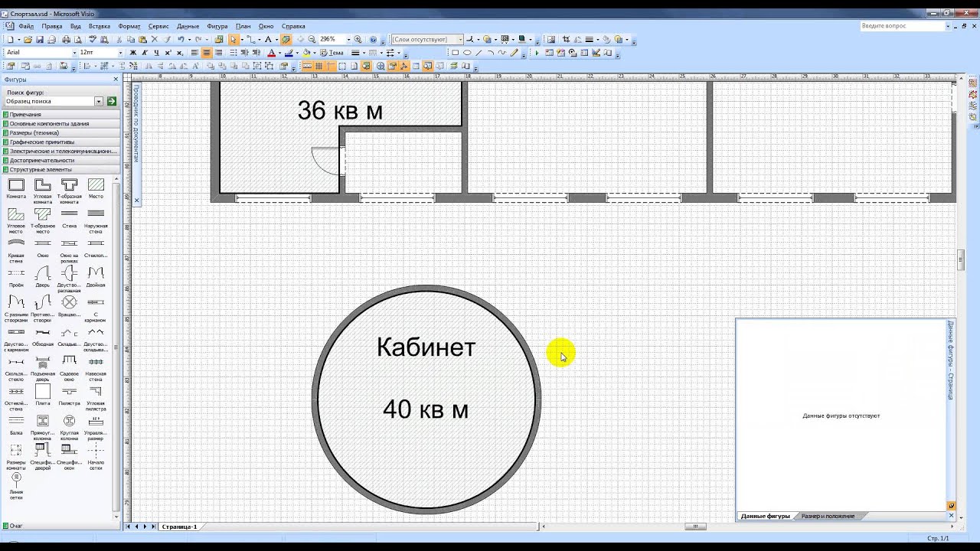
Task: Pick the Плита slab shape
Action: (43, 396)
